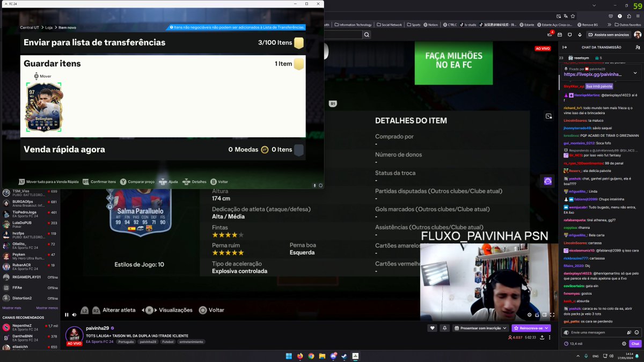Click the heart follow icon for paivinha29
This screenshot has width=644, height=362.
[x=433, y=328]
